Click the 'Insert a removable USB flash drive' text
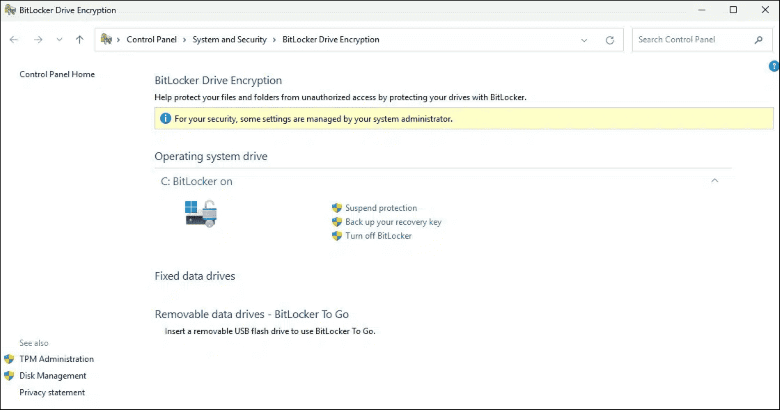The image size is (780, 410). tap(270, 331)
